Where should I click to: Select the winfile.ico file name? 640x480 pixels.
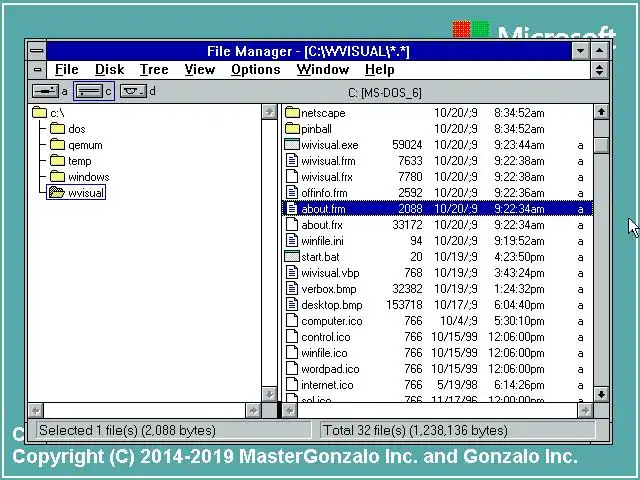click(324, 353)
